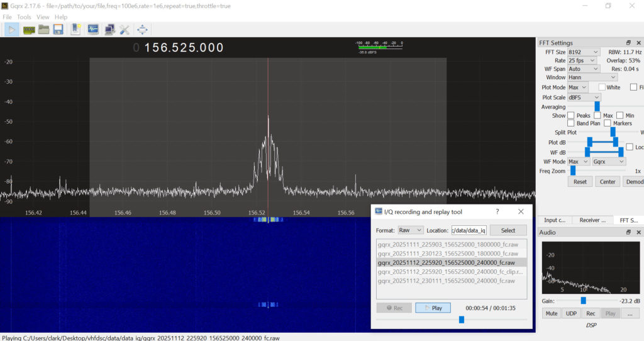Open the Window function dropdown showing Hann
Viewport: 644px width, 341px height.
click(x=592, y=77)
